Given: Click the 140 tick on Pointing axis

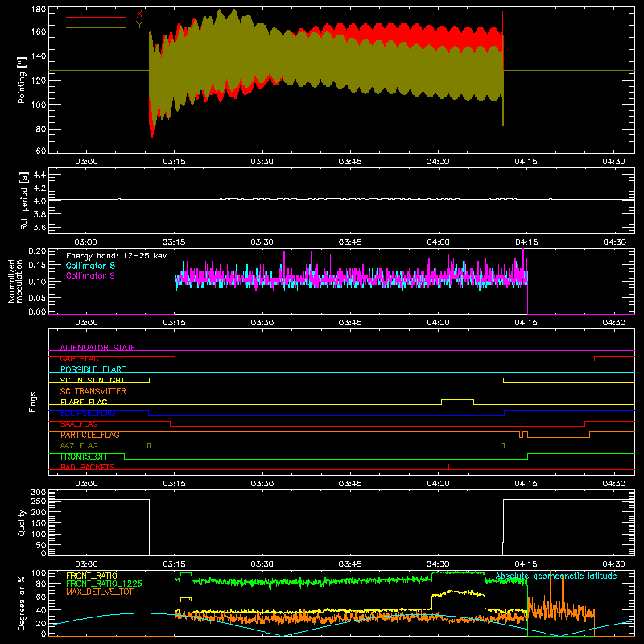Looking at the screenshot, I should point(39,56).
